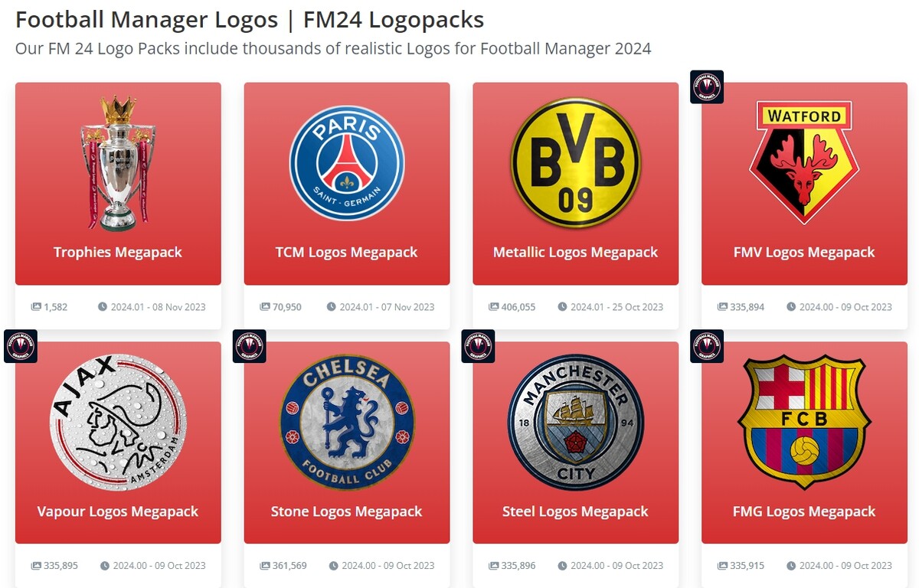This screenshot has width=919, height=588.
Task: Click the graphics badge on the Vapour Logos card
Action: point(21,346)
